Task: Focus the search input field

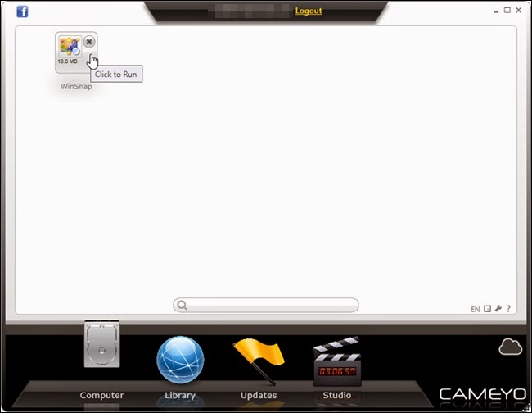Action: 266,305
